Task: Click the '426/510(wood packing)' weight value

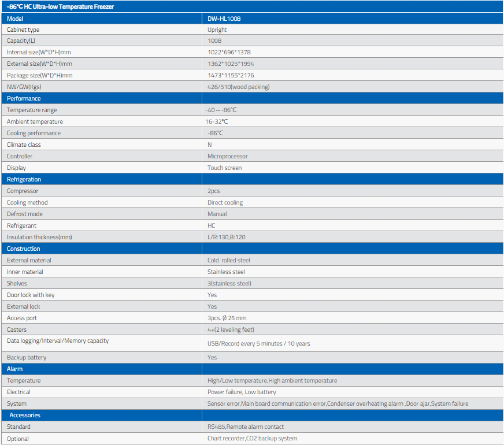Action: pos(239,87)
